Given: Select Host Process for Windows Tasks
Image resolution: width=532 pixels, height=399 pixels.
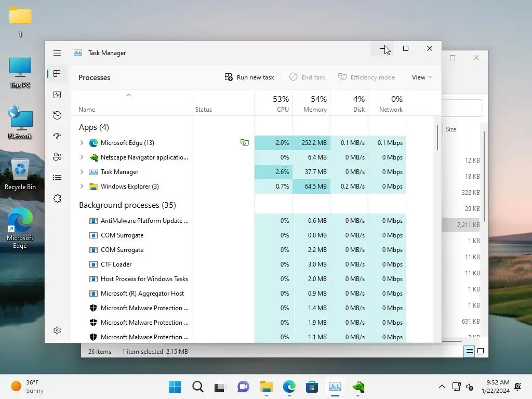Looking at the screenshot, I should click(x=238, y=279).
